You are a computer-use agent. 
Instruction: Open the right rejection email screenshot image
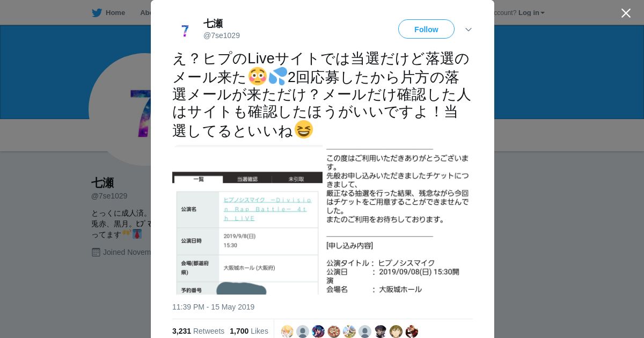coord(398,219)
